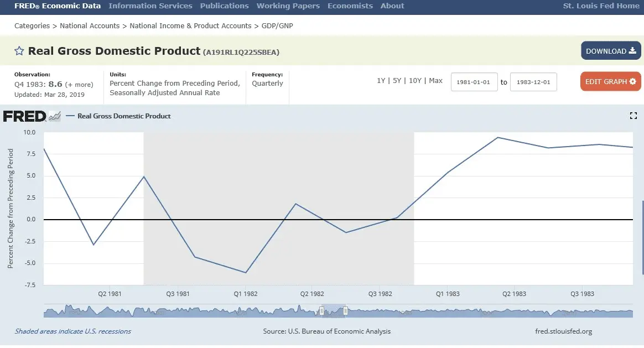The image size is (644, 348).
Task: Expand the '(+ more)' observations
Action: 79,85
